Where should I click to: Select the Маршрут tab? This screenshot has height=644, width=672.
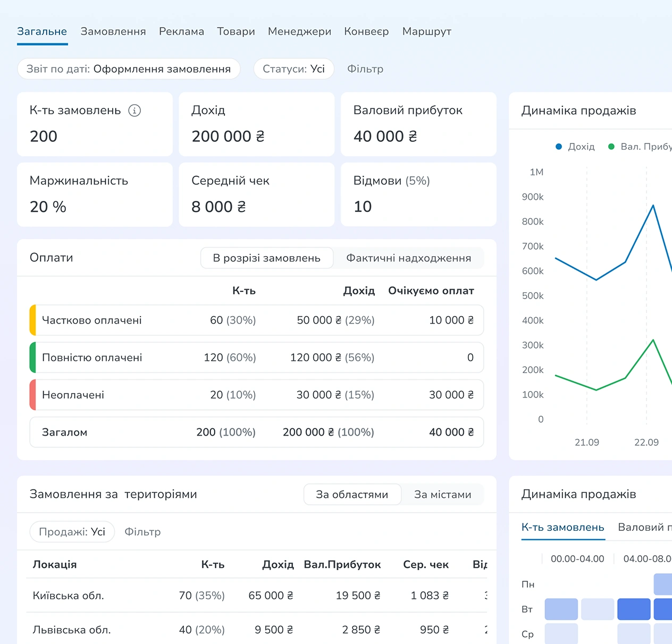pos(427,31)
